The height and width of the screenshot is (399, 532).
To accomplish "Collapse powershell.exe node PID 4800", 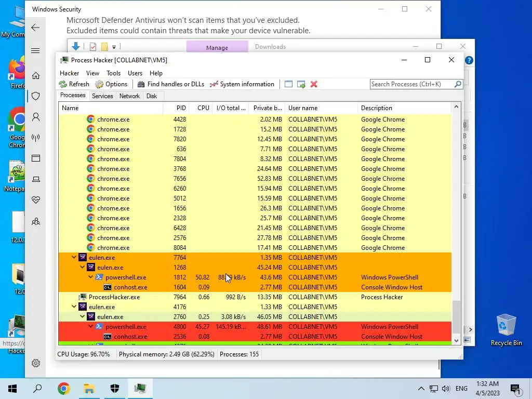I will pos(90,326).
